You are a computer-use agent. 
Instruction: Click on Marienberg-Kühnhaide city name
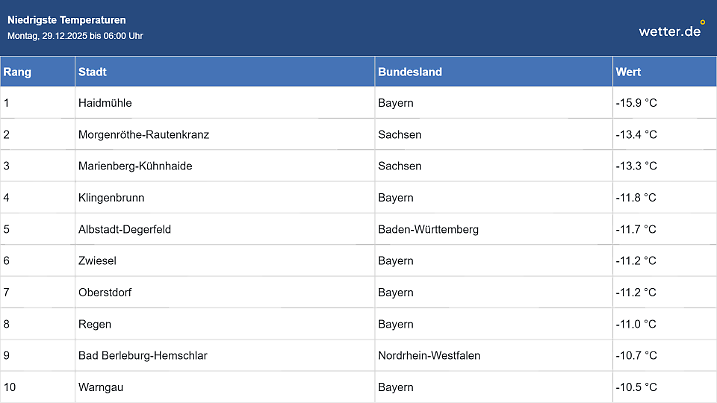click(x=135, y=166)
